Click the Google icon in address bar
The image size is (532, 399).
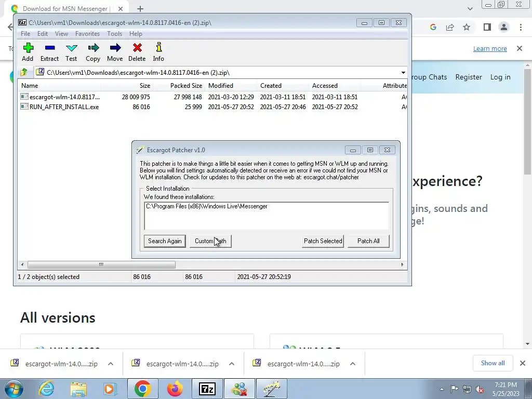pyautogui.click(x=433, y=27)
